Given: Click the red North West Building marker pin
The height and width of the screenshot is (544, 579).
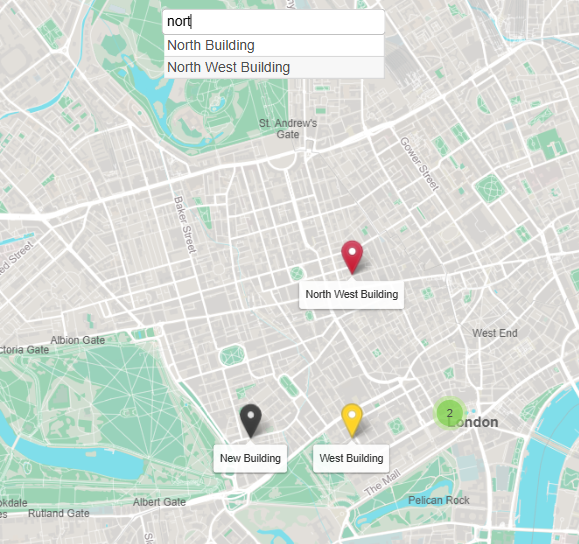Looking at the screenshot, I should click(352, 257).
